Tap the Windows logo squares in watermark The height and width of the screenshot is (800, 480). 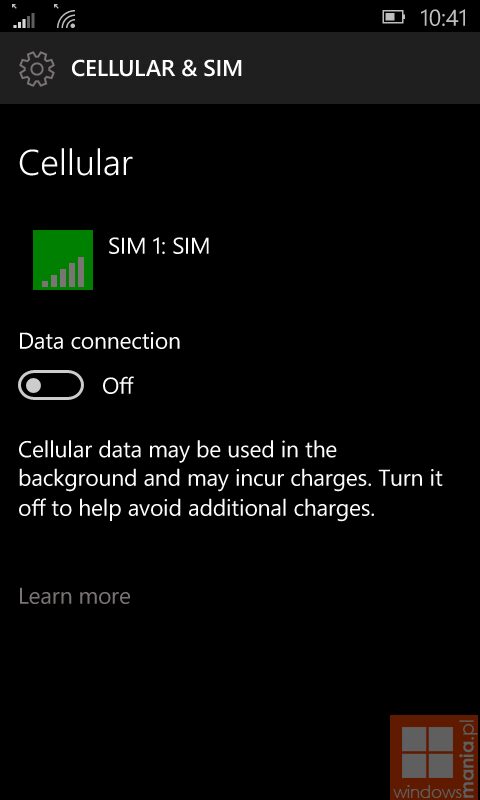pos(427,753)
